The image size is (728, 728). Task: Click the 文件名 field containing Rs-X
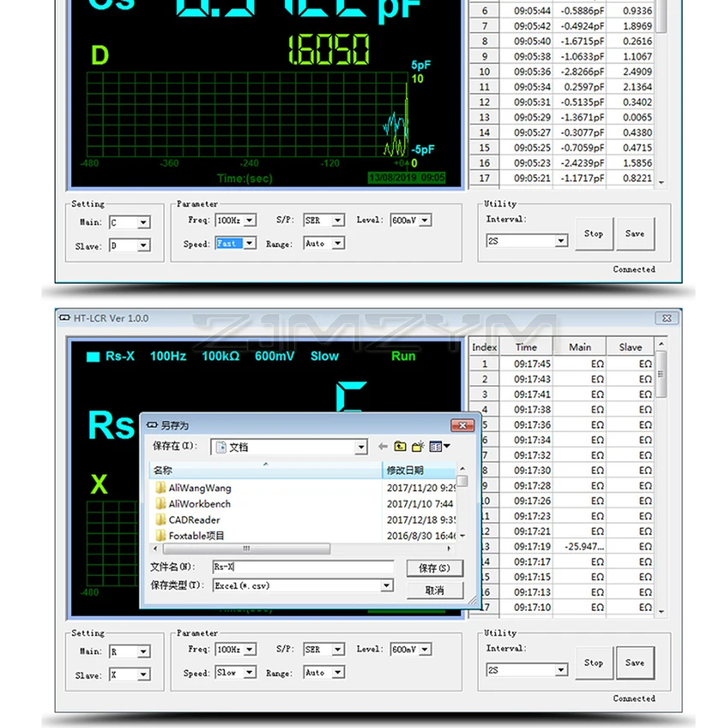302,567
